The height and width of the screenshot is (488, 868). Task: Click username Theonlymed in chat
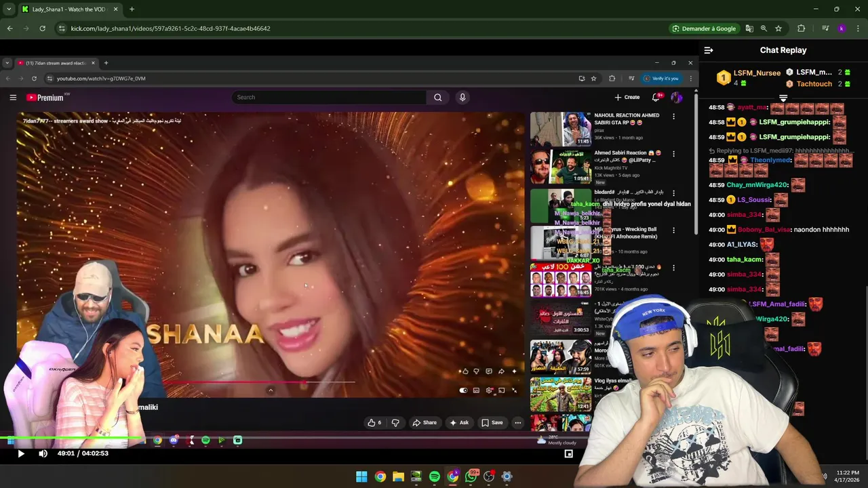pyautogui.click(x=770, y=161)
